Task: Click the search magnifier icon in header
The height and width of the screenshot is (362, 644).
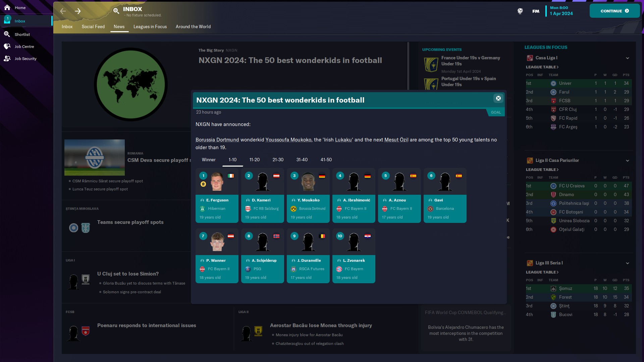Action: tap(116, 11)
